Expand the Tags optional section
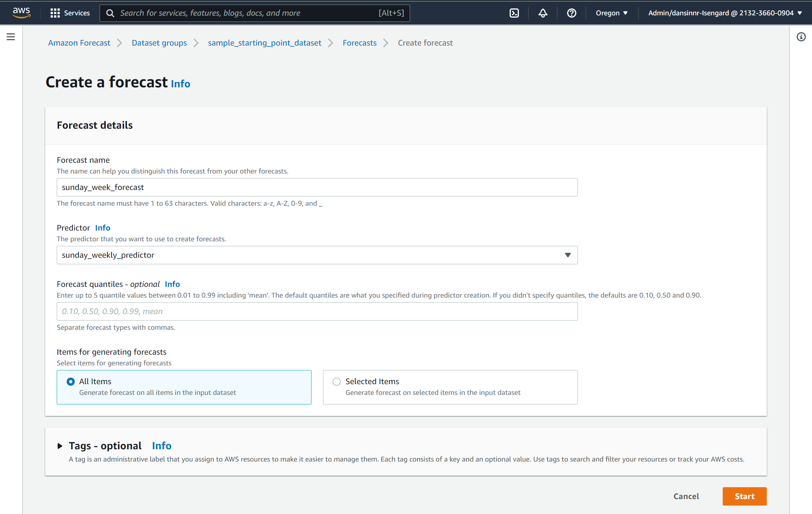This screenshot has width=812, height=514. 60,446
